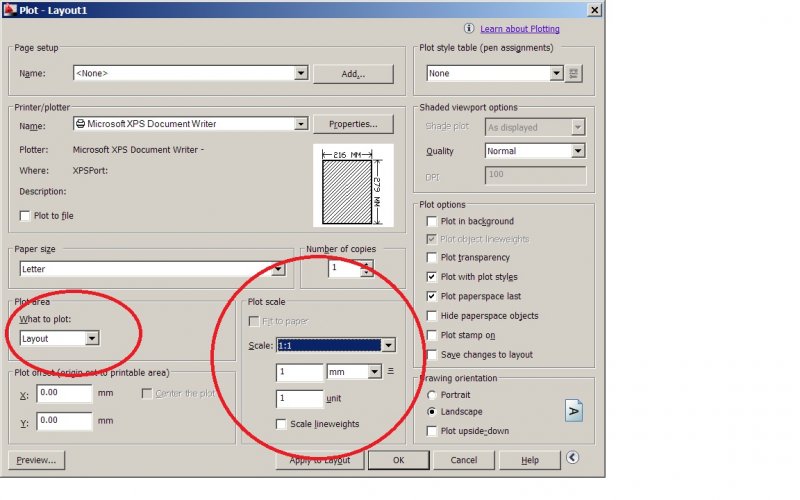Uncheck Plot paperspace last

click(x=432, y=296)
